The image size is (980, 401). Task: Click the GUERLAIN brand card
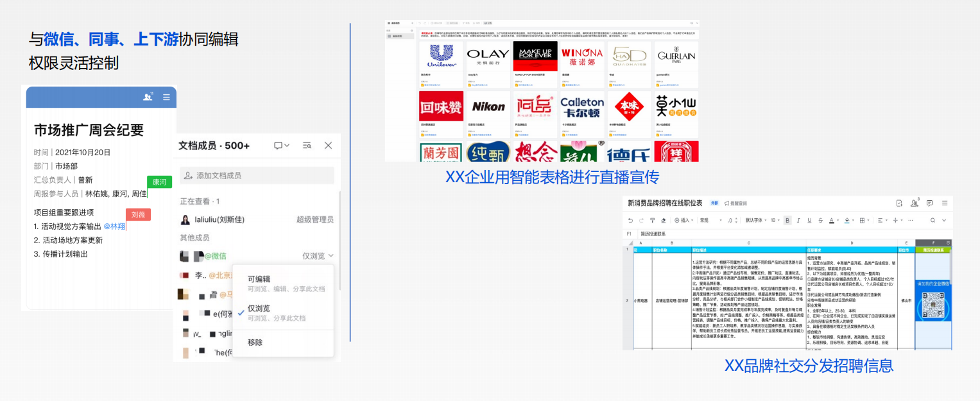[676, 64]
